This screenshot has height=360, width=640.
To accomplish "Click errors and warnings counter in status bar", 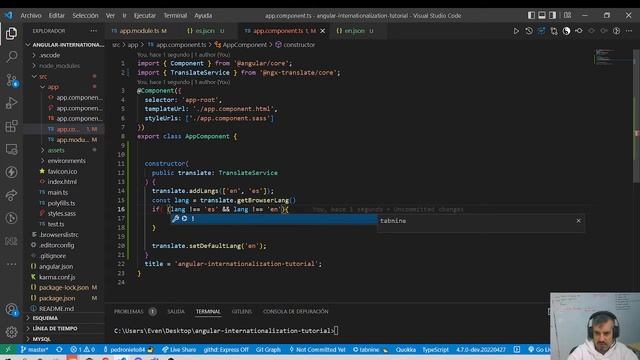I will pos(82,350).
